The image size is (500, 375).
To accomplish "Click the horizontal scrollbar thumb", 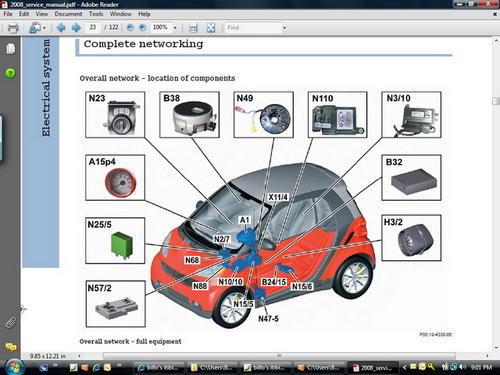I will click(x=279, y=356).
